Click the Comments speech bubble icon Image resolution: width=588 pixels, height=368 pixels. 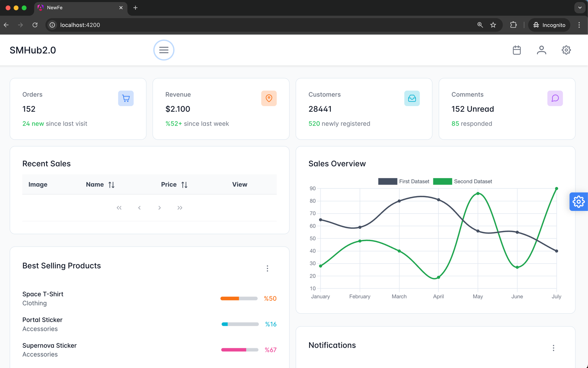(x=555, y=98)
